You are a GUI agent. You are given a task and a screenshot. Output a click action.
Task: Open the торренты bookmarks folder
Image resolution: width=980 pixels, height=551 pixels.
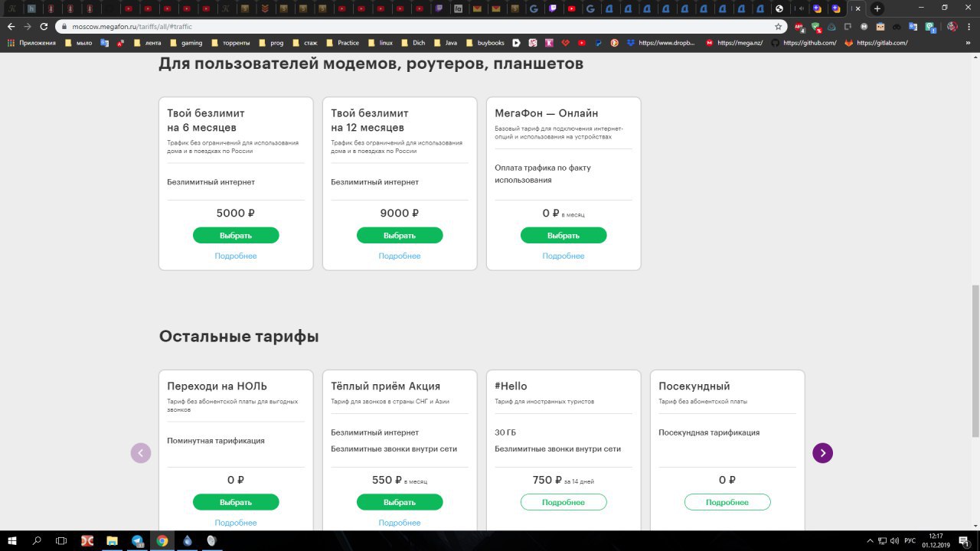(230, 43)
